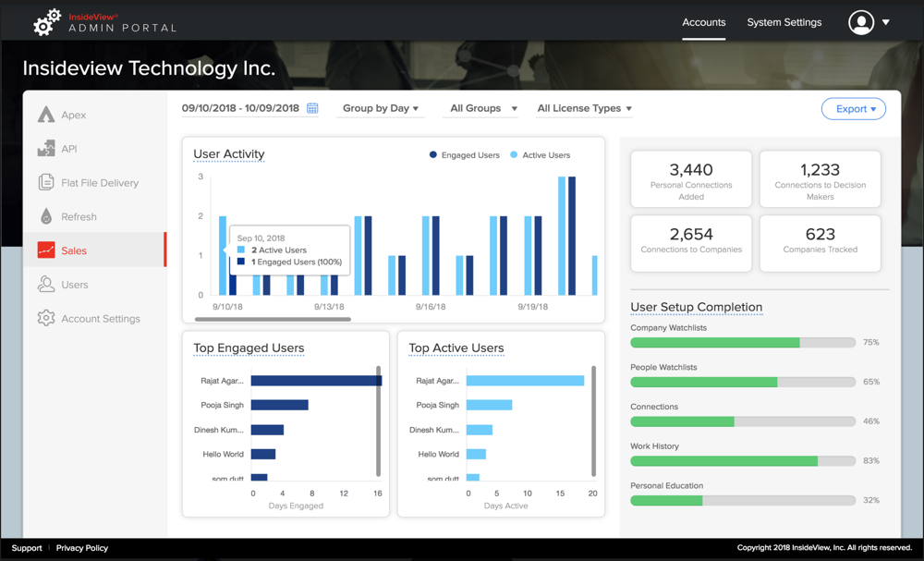This screenshot has width=924, height=561.
Task: Open the Export dropdown button
Action: (853, 108)
